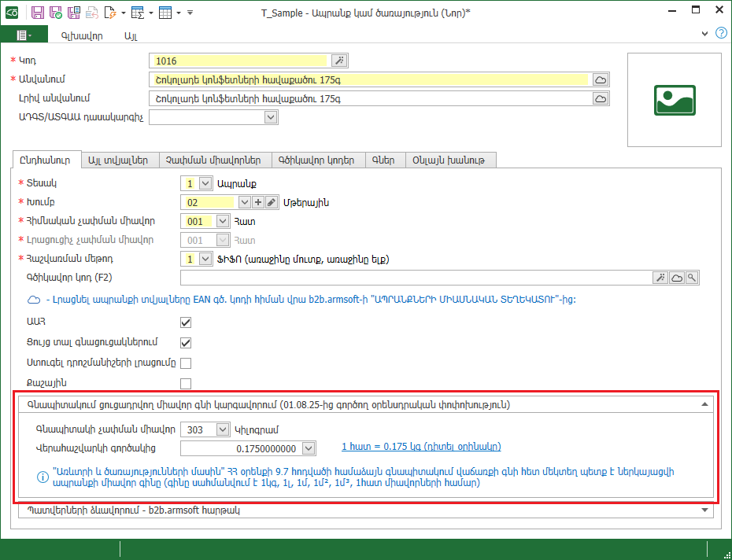The width and height of the screenshot is (732, 560).
Task: Uncheck the ԱԱՀ checkbox
Action: click(x=186, y=322)
